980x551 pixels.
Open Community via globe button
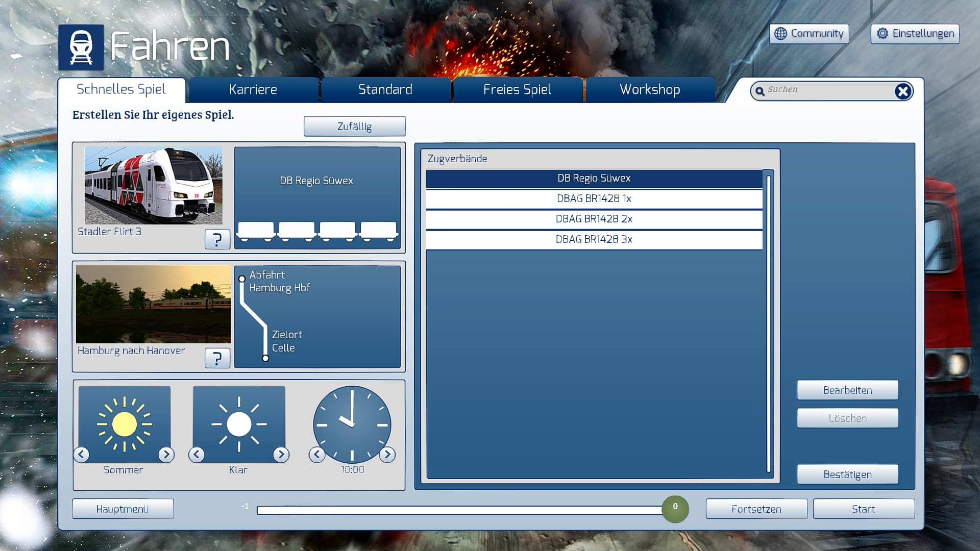pyautogui.click(x=809, y=34)
